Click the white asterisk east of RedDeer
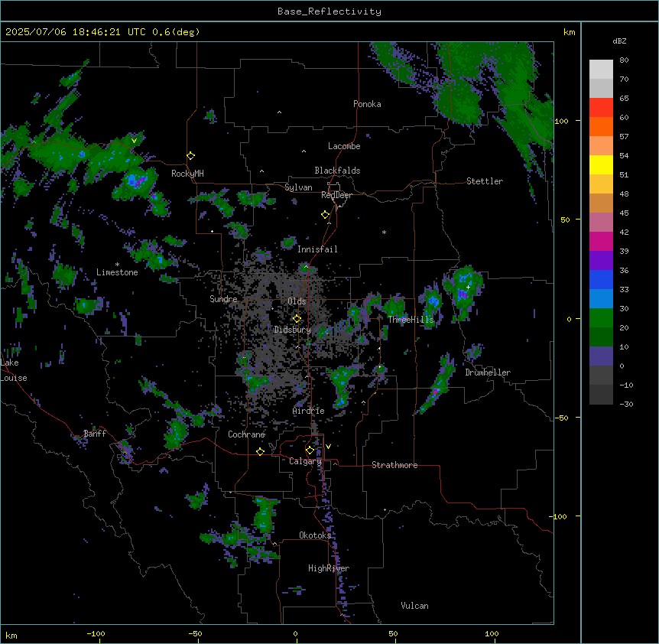The image size is (659, 644). click(x=384, y=232)
